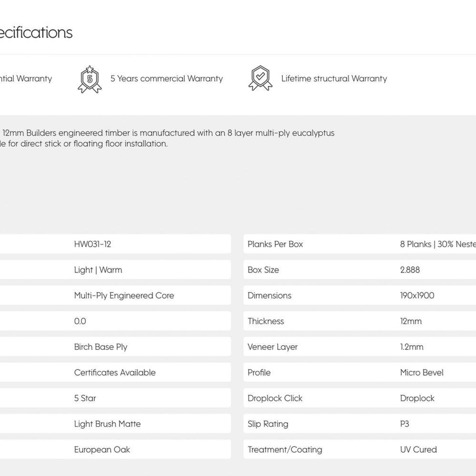Click the 'P3' slip rating value
Image resolution: width=476 pixels, height=476 pixels.
click(x=404, y=424)
